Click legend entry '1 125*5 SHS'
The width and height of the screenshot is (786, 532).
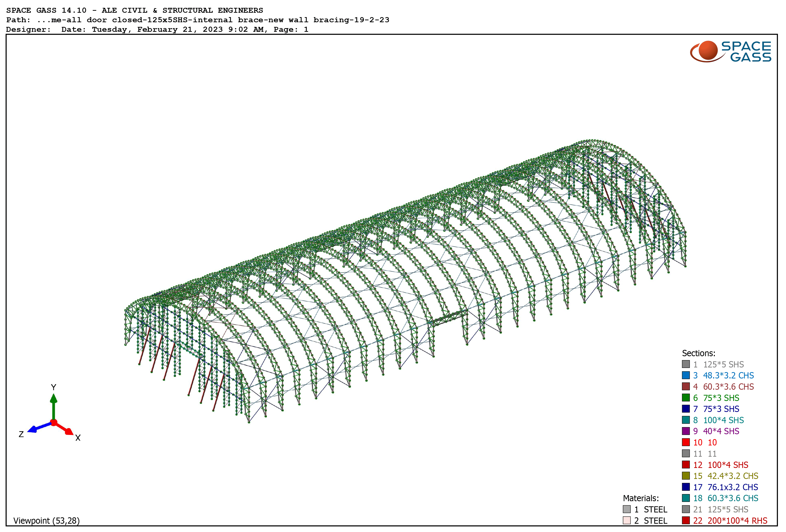tap(718, 364)
